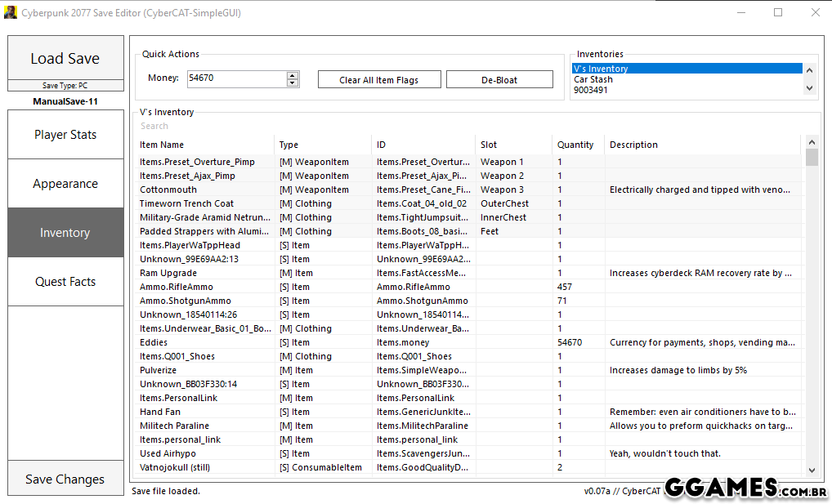The width and height of the screenshot is (832, 504).
Task: Click the inventory Search field
Action: (327, 126)
